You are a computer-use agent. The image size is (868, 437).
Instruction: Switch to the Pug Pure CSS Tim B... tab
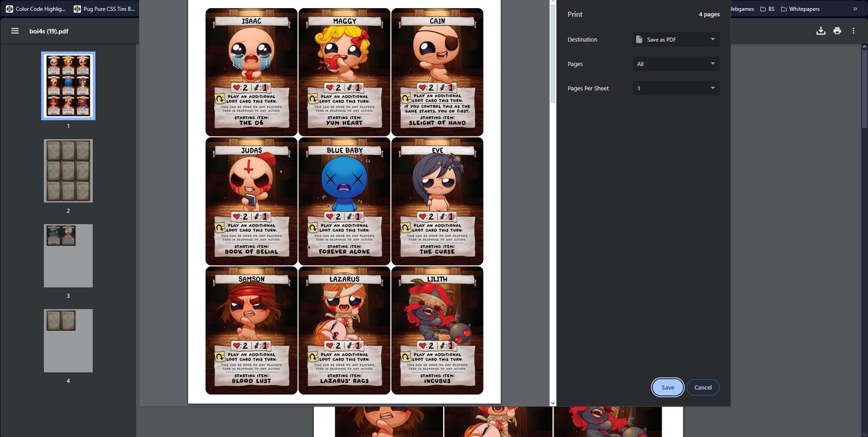click(x=104, y=9)
